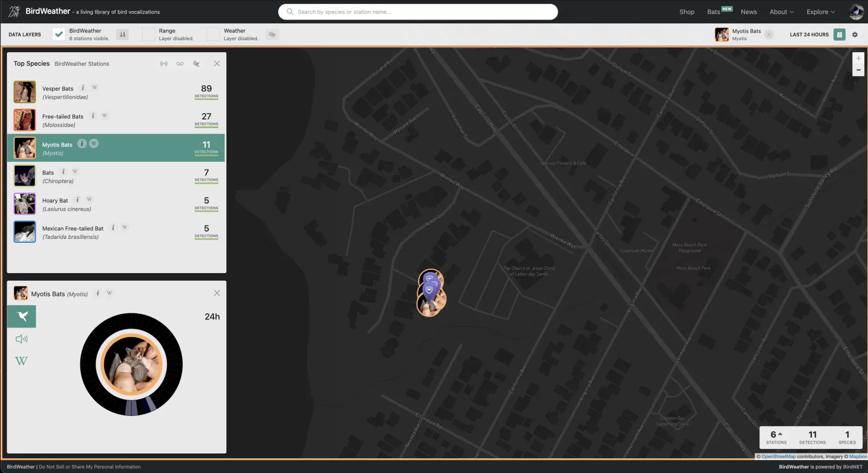The height and width of the screenshot is (473, 868).
Task: Click the 27 detections count for Free-tailed Bats
Action: pos(206,119)
